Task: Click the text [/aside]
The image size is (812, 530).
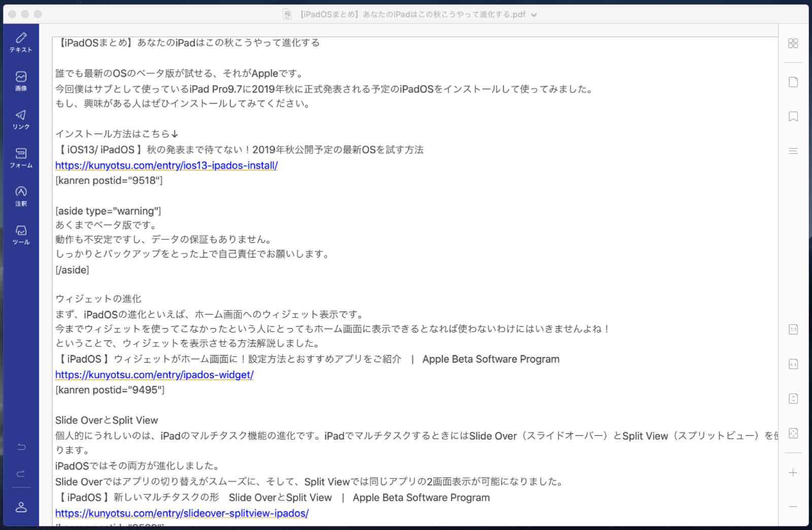Action: click(x=72, y=270)
